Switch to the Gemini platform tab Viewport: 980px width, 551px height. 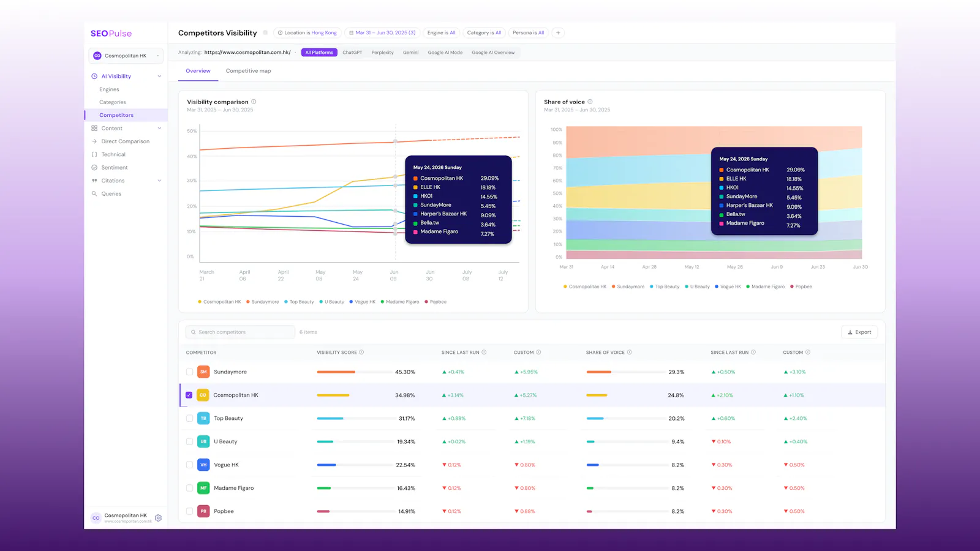pyautogui.click(x=410, y=53)
